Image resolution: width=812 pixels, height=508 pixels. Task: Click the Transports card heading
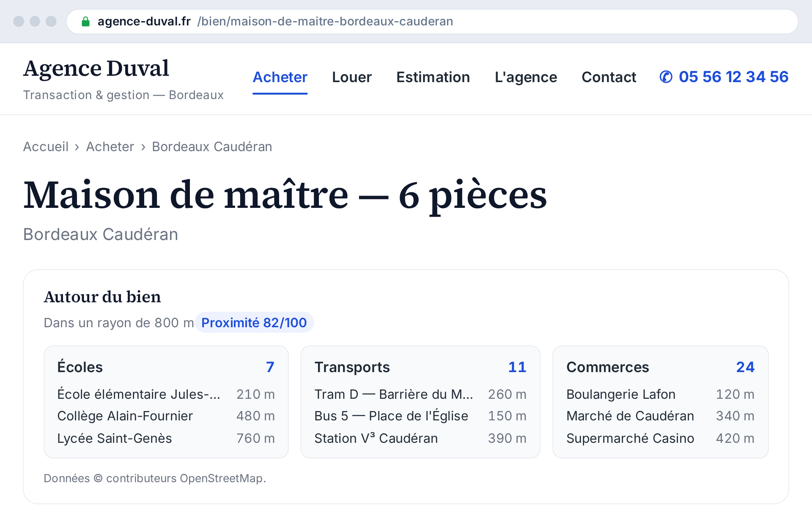[352, 367]
